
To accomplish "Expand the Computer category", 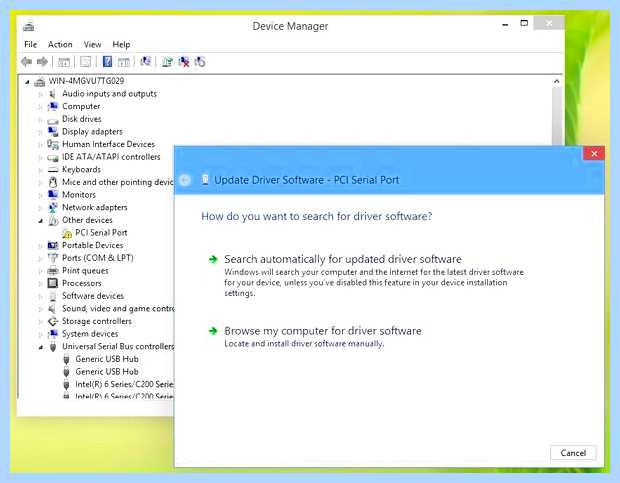I will 40,107.
